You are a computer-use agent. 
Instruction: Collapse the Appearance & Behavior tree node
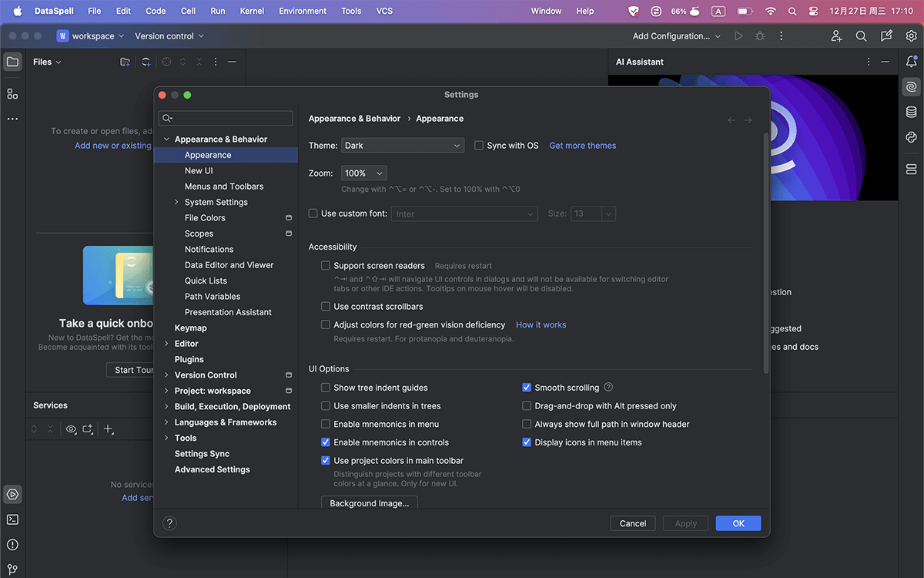coord(166,139)
